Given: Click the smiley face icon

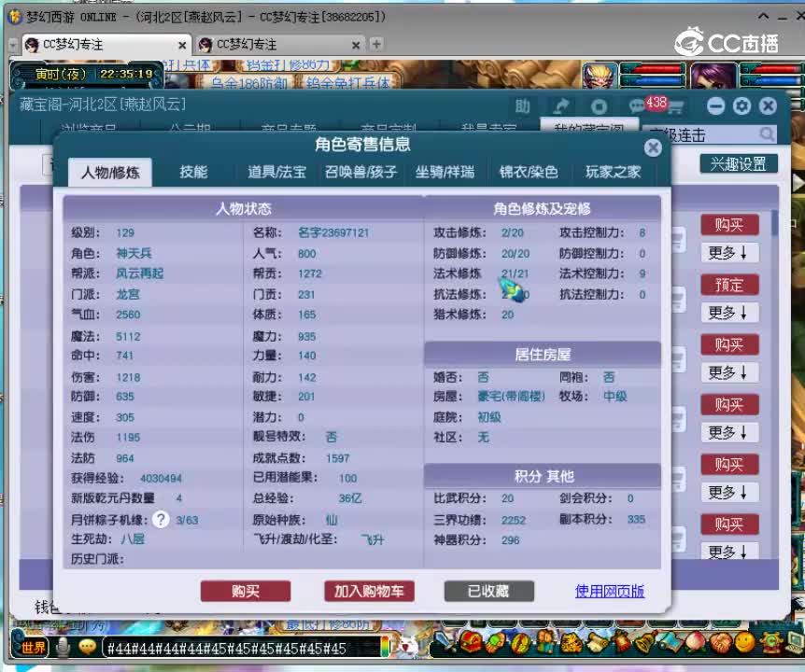Looking at the screenshot, I should [745, 641].
